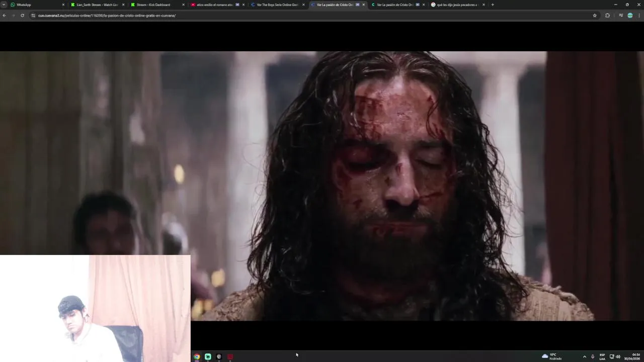Screen dimensions: 644x362
Task: Click the movie video player frame
Action: (322, 186)
